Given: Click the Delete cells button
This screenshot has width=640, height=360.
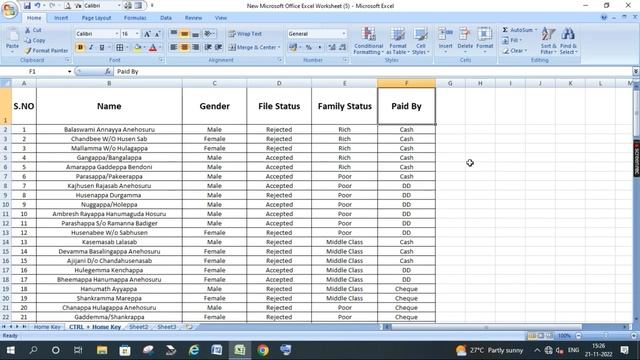Looking at the screenshot, I should click(465, 40).
